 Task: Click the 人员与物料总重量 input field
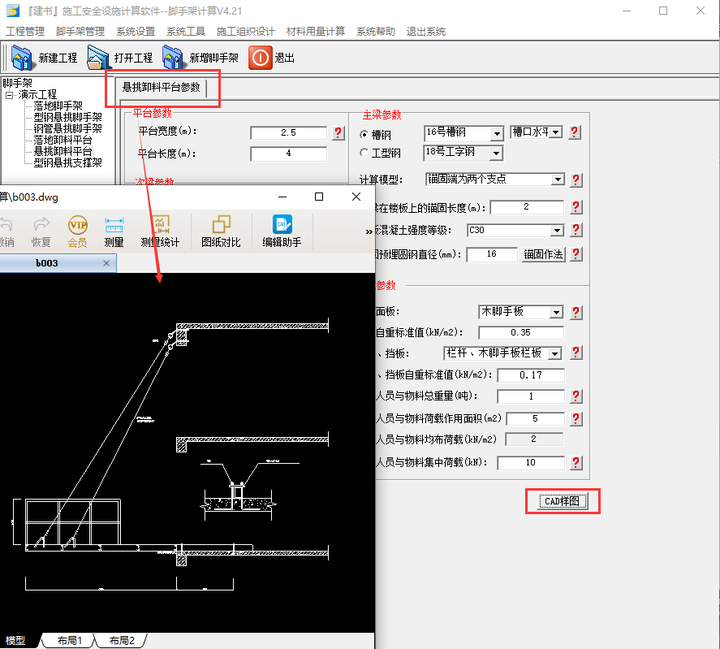[531, 396]
